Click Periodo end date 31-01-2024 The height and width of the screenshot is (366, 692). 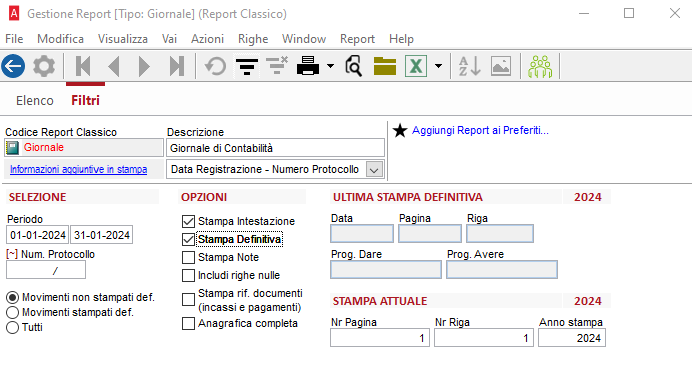(x=102, y=235)
